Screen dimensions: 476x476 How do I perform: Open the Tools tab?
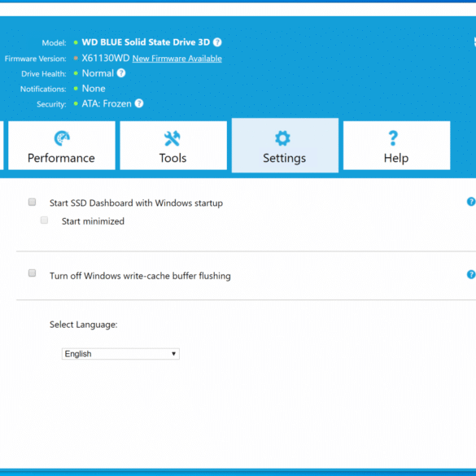coord(173,146)
